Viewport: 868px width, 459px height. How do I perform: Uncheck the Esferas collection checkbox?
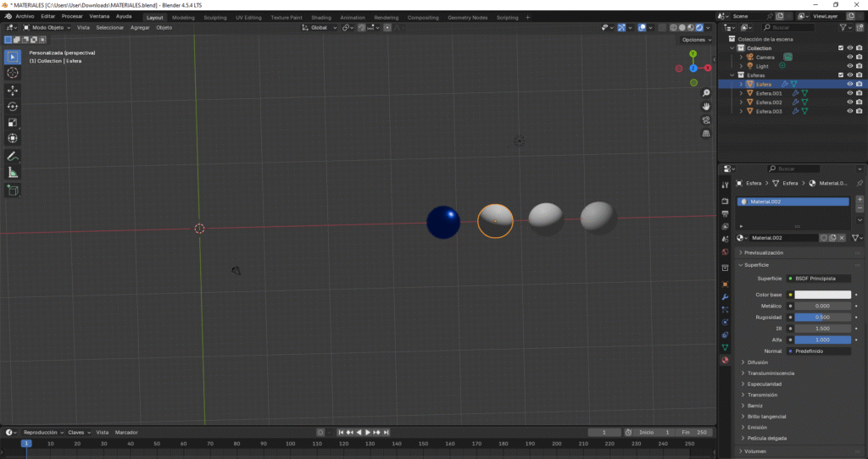pyautogui.click(x=840, y=75)
